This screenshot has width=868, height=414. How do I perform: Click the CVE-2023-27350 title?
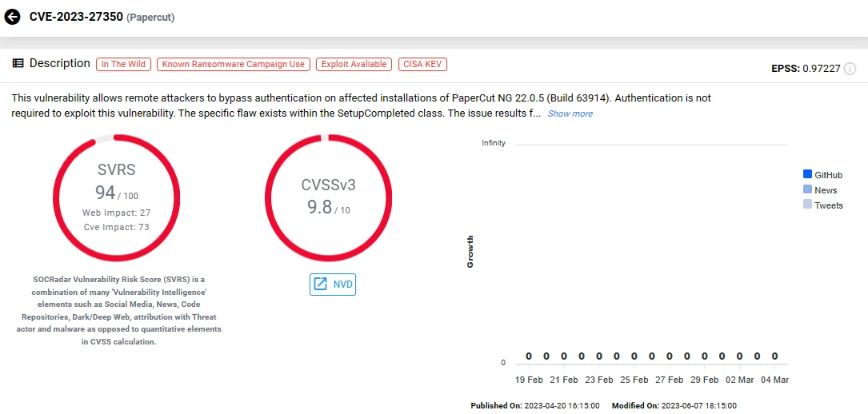[x=76, y=17]
